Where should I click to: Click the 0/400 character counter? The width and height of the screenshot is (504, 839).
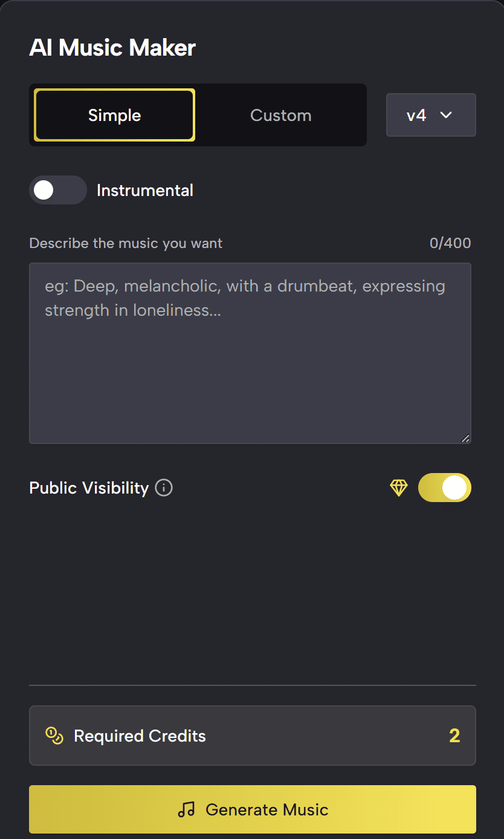(x=450, y=243)
